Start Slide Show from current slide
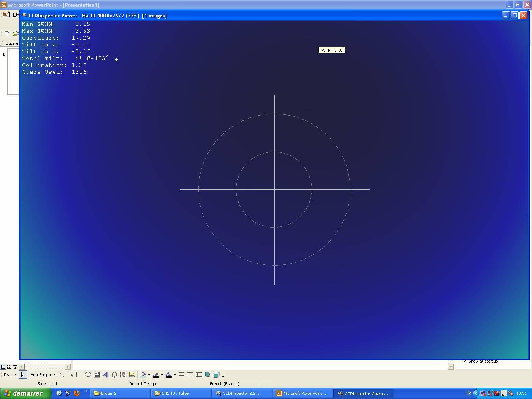 (15, 367)
